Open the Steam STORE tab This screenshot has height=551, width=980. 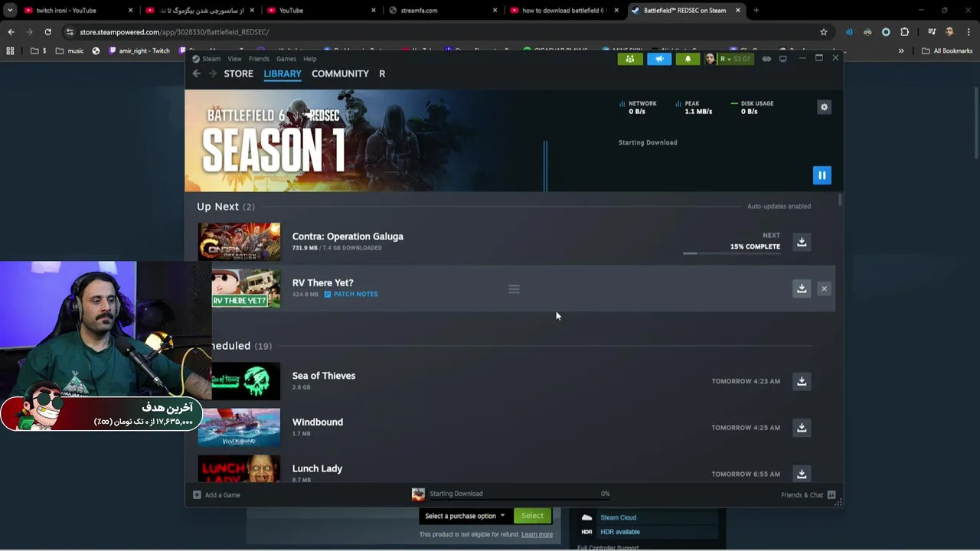(238, 73)
